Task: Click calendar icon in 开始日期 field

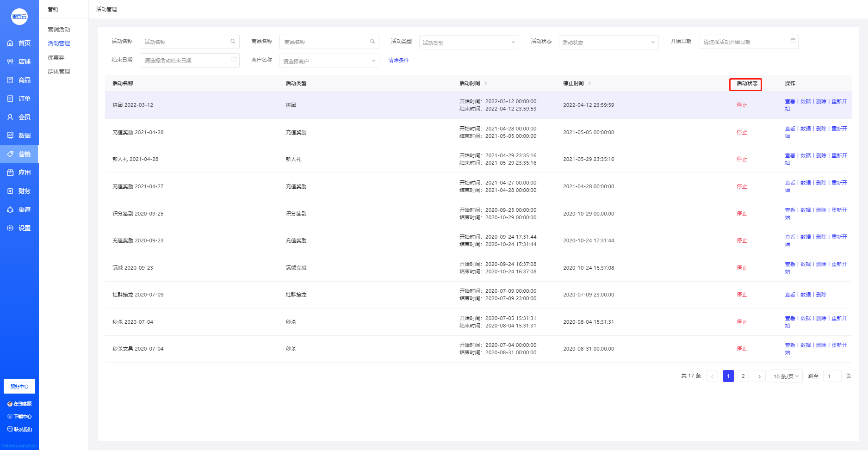Action: (793, 41)
